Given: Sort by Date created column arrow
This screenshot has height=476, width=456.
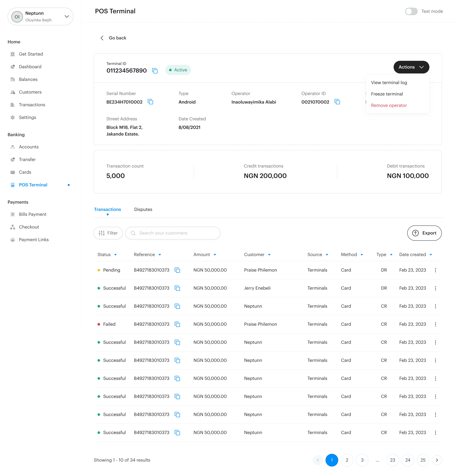Looking at the screenshot, I should tap(431, 255).
